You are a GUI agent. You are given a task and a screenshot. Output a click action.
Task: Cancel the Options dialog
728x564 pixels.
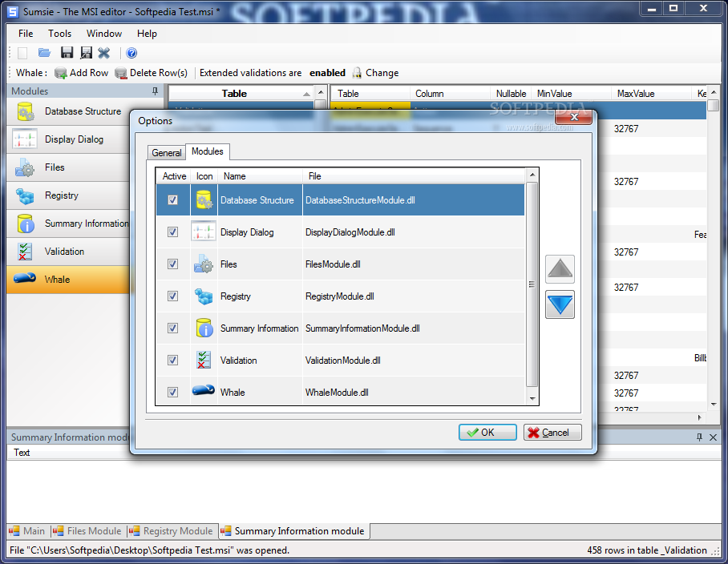552,433
